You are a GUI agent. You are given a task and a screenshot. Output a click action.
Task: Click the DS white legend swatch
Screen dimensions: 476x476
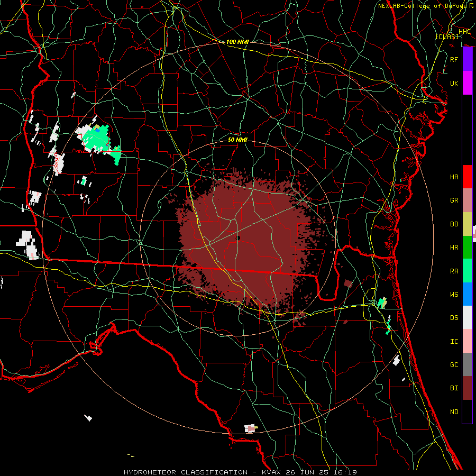(467, 317)
